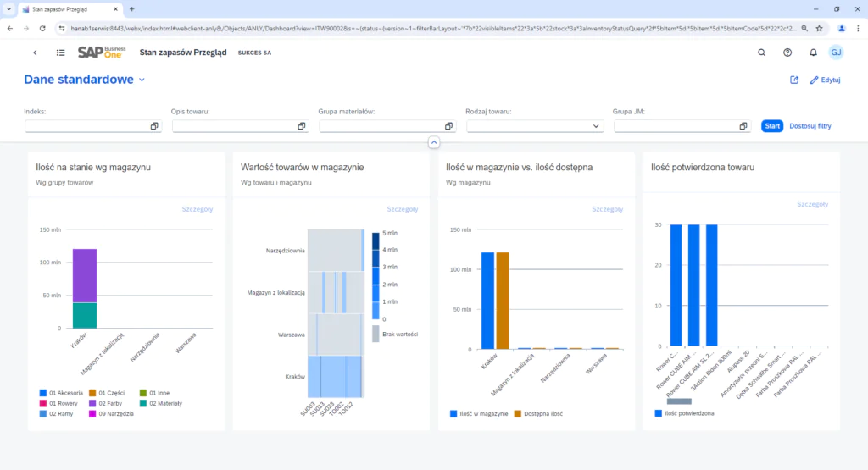868x470 pixels.
Task: Toggle the Dostępna ilość legend item
Action: coord(538,413)
